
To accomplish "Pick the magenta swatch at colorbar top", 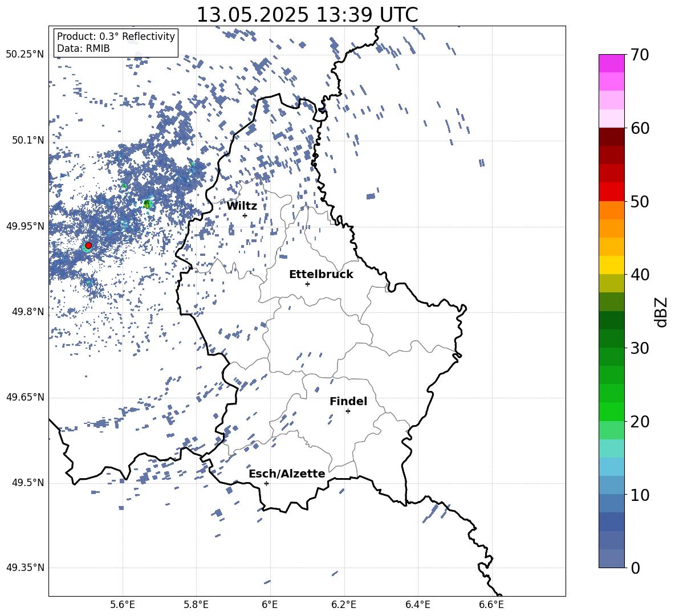I will click(611, 63).
